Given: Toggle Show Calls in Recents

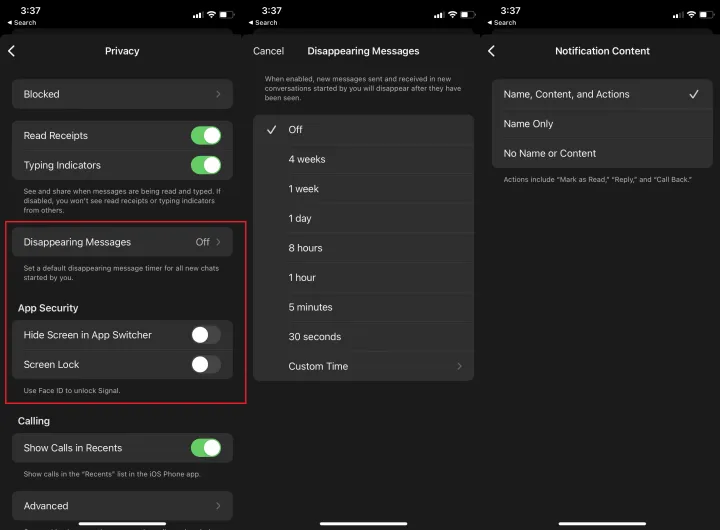Looking at the screenshot, I should [x=205, y=448].
